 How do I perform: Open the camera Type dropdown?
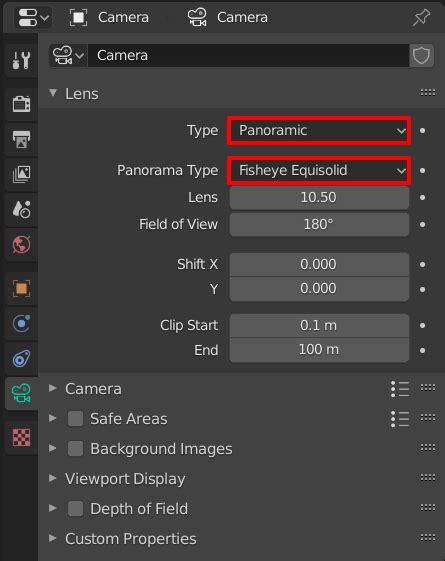coord(319,131)
